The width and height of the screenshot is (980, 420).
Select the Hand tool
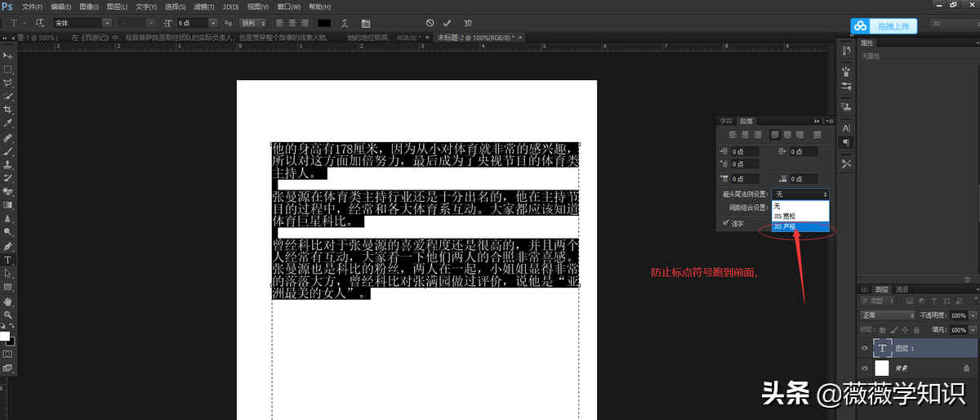[8, 301]
